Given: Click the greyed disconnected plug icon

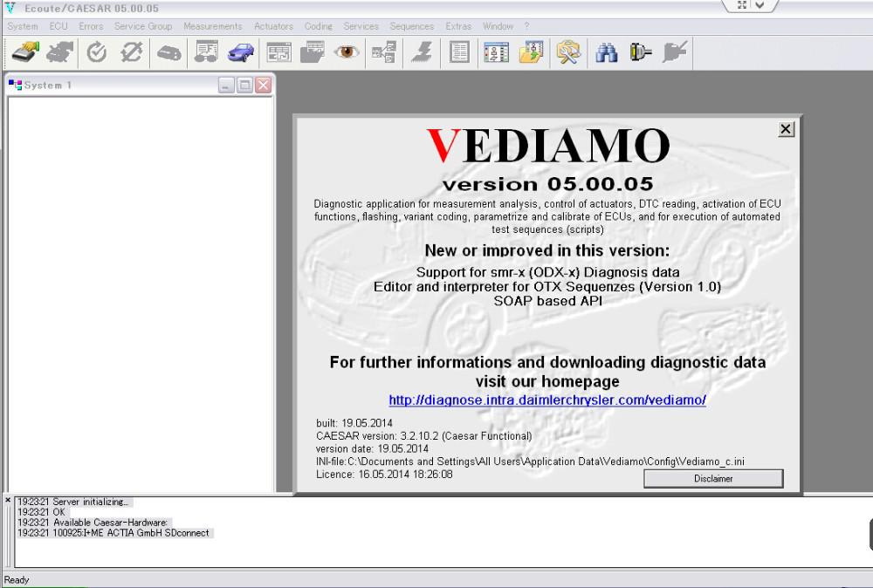Looking at the screenshot, I should pos(675,53).
